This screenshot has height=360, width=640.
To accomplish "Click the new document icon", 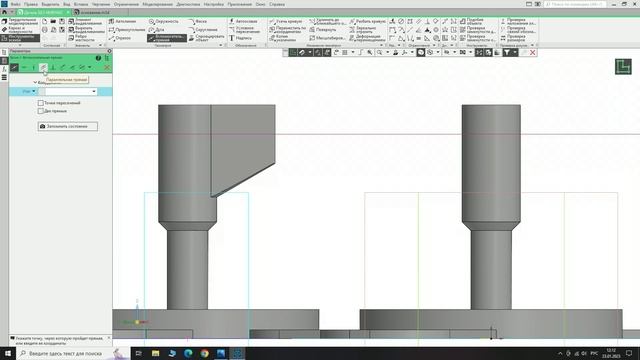I will point(44,21).
